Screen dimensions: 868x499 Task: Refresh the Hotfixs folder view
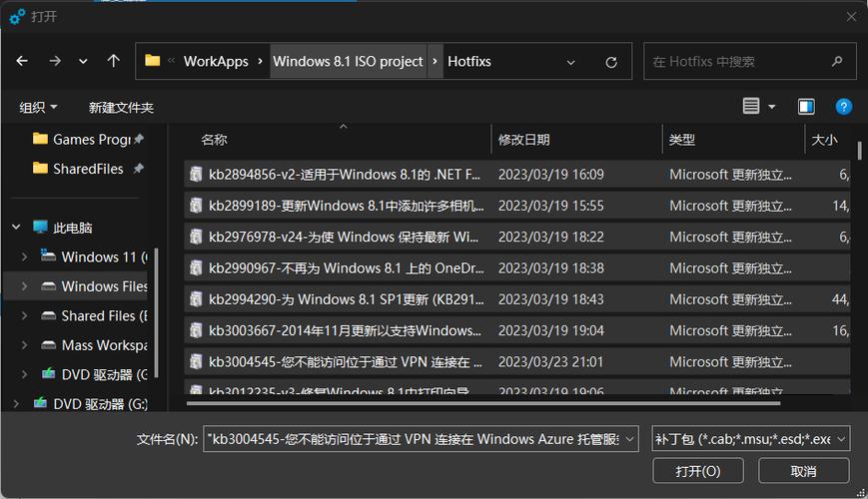tap(611, 62)
